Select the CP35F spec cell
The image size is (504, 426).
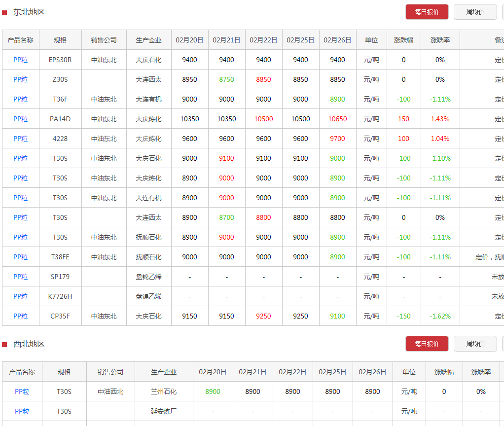click(60, 316)
